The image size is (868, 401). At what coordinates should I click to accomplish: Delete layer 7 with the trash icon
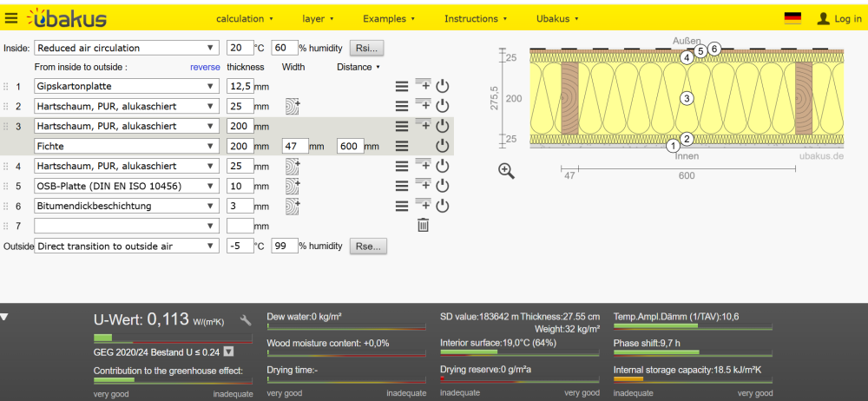point(423,226)
